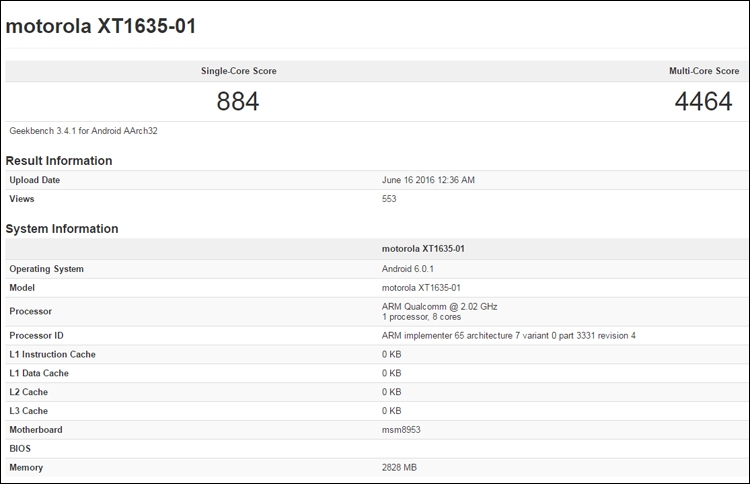Viewport: 750px width, 484px height.
Task: Click the motorola XT1635-01 table column header
Action: [424, 249]
